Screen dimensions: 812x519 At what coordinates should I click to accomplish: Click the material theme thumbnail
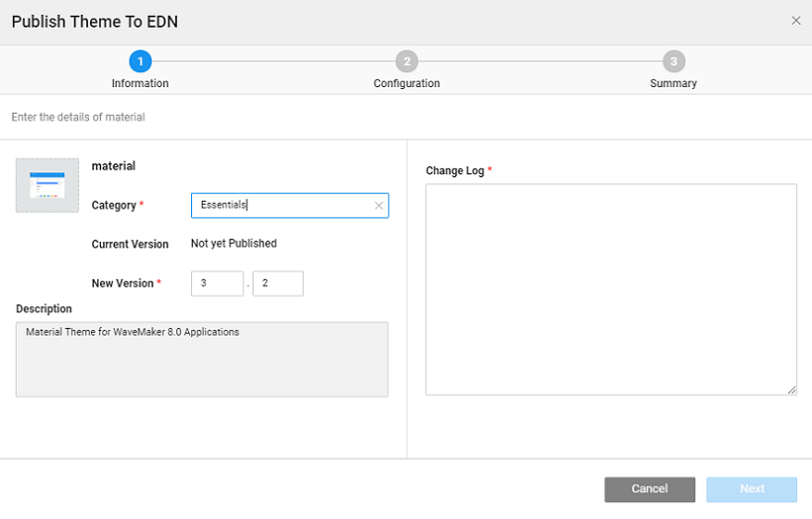click(x=48, y=185)
